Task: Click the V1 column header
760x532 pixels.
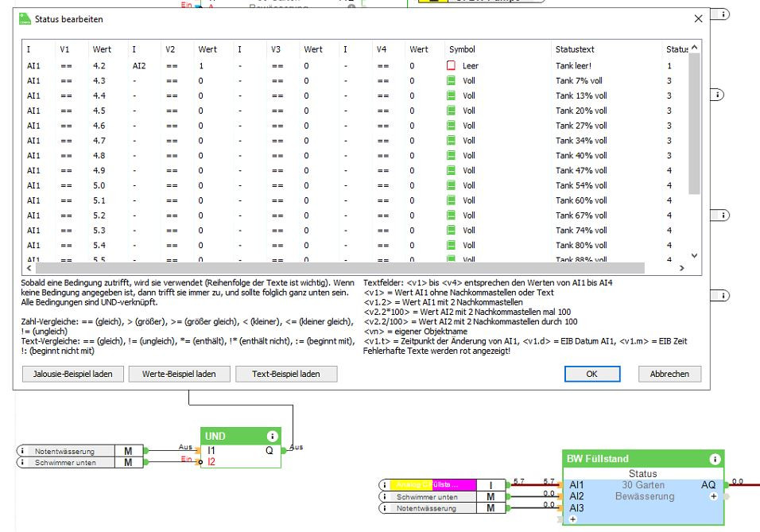Action: pyautogui.click(x=64, y=49)
